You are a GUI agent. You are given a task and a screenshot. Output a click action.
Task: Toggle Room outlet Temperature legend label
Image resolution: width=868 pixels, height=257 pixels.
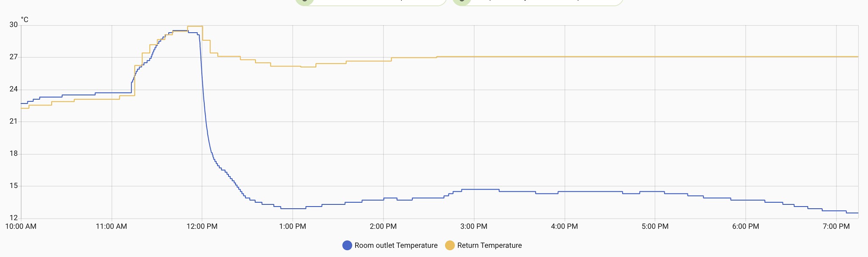(396, 246)
